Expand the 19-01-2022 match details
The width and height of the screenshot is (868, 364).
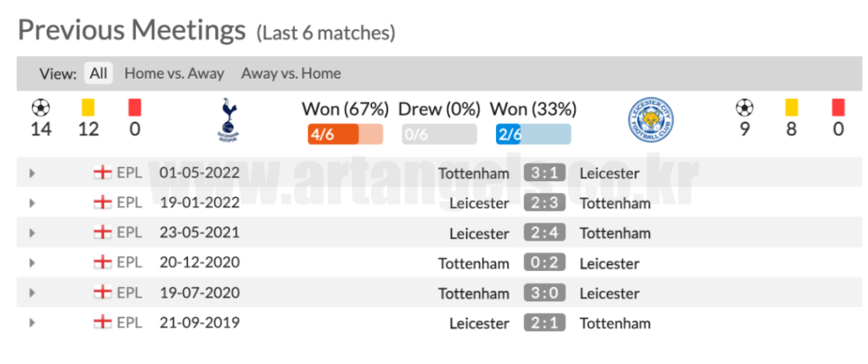click(x=32, y=203)
